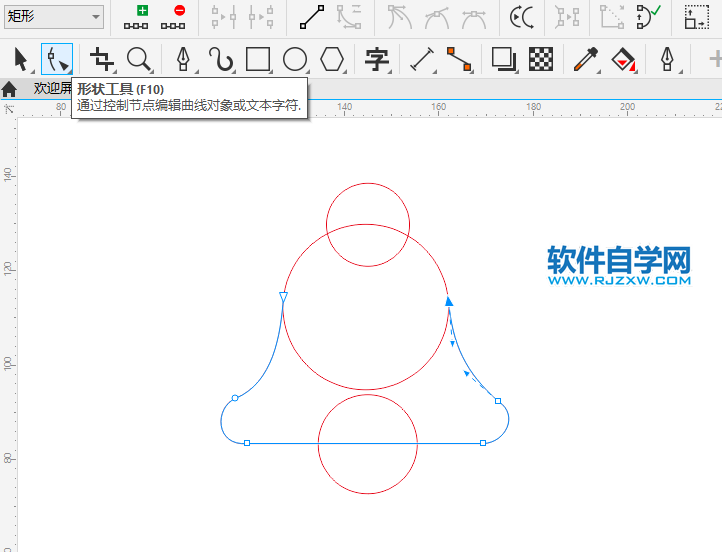
Task: Click the Home icon tab
Action: [x=9, y=89]
